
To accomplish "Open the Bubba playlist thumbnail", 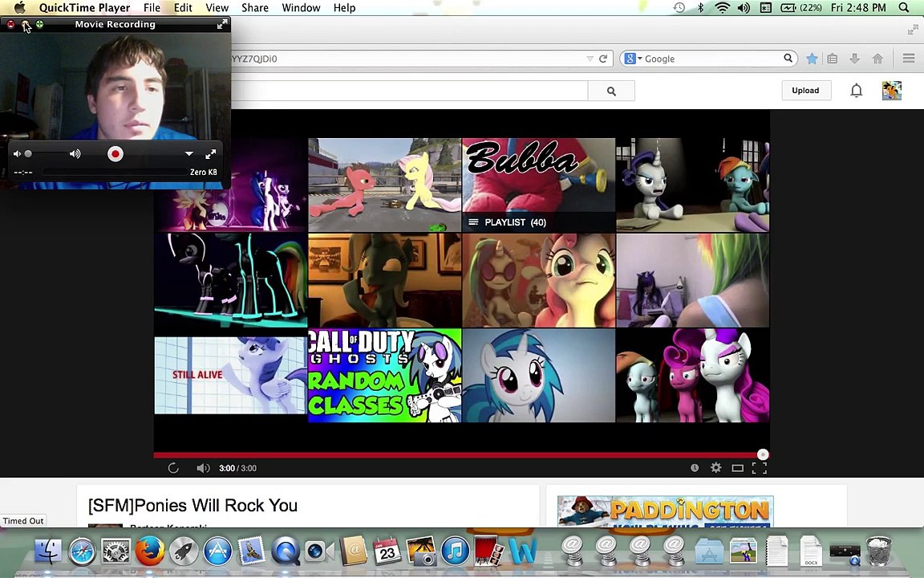I will click(x=539, y=185).
